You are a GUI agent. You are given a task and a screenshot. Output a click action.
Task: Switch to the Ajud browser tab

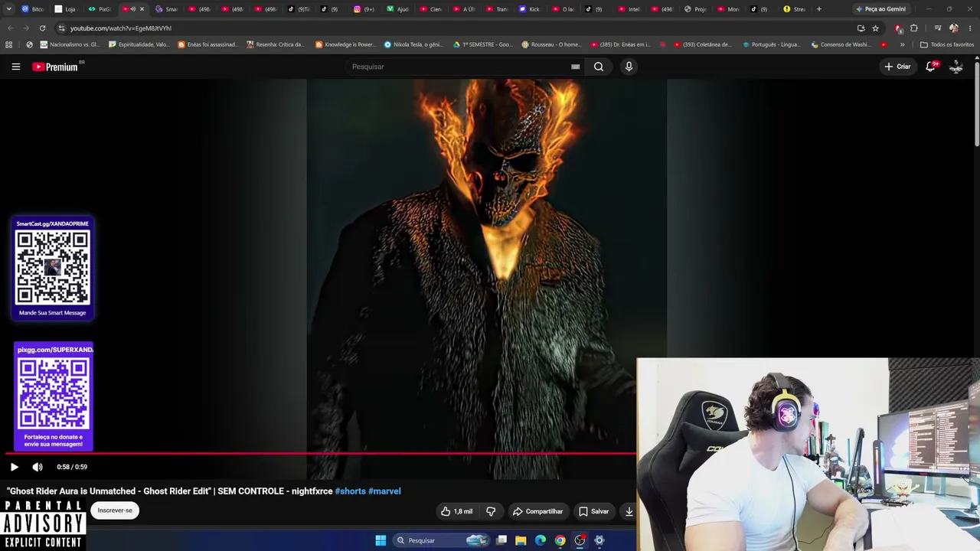point(398,9)
